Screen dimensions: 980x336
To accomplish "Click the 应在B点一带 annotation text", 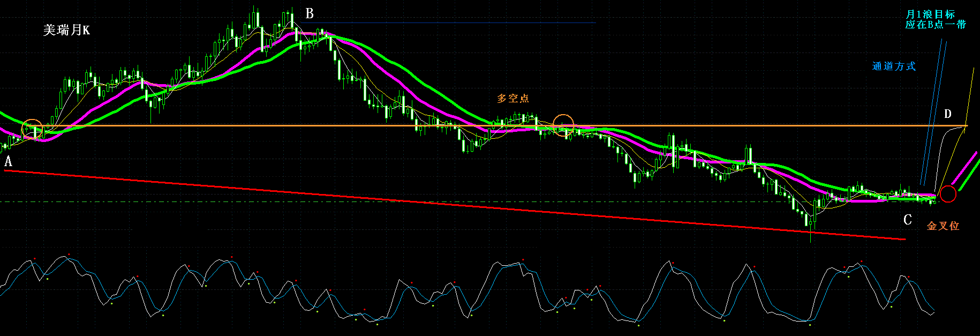I will (936, 24).
